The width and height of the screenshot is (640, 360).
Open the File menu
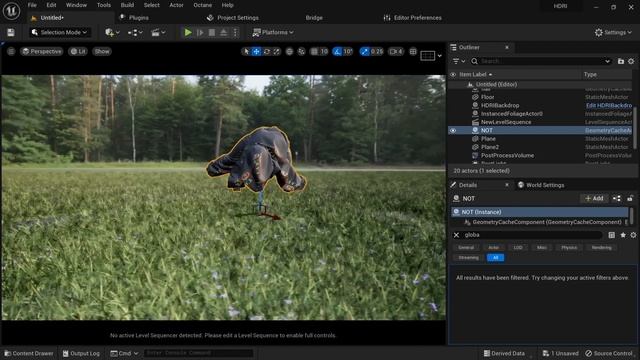[x=32, y=5]
